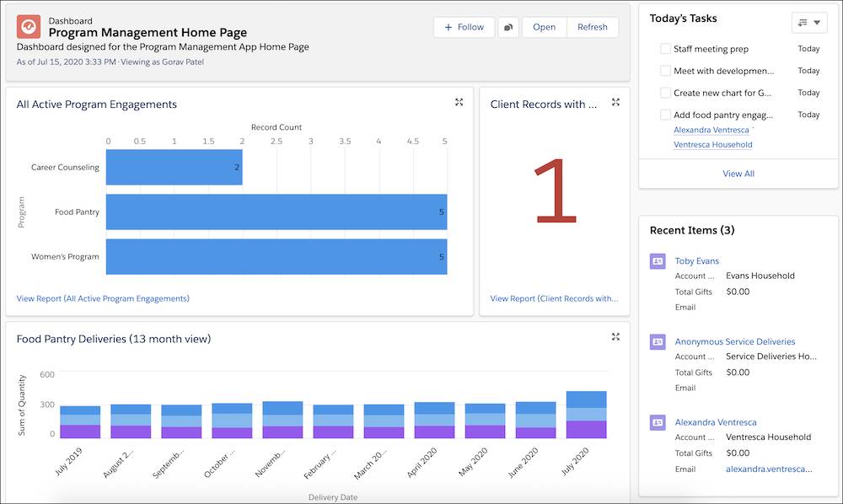
Task: Click the Meet with developmen... task title
Action: [723, 71]
